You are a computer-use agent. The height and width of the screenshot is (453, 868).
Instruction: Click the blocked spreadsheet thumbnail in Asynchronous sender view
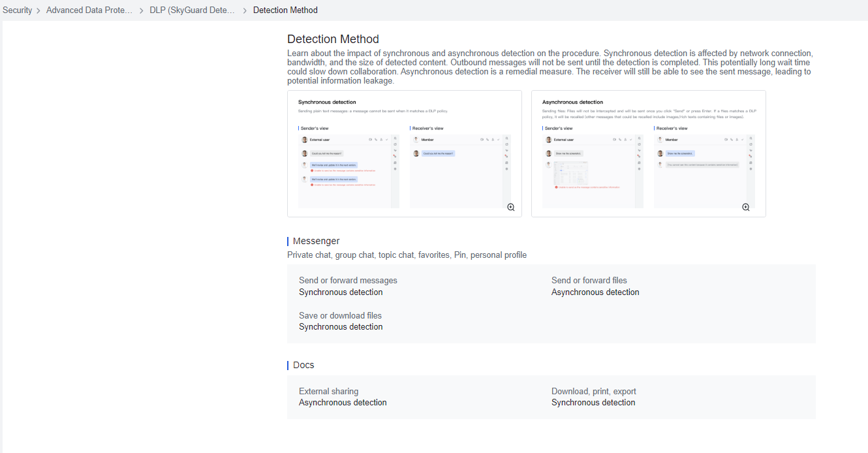click(570, 172)
